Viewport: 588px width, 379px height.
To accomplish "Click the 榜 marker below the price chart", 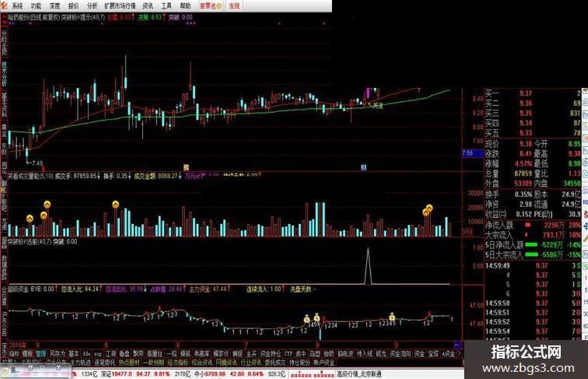I will coord(185,167).
